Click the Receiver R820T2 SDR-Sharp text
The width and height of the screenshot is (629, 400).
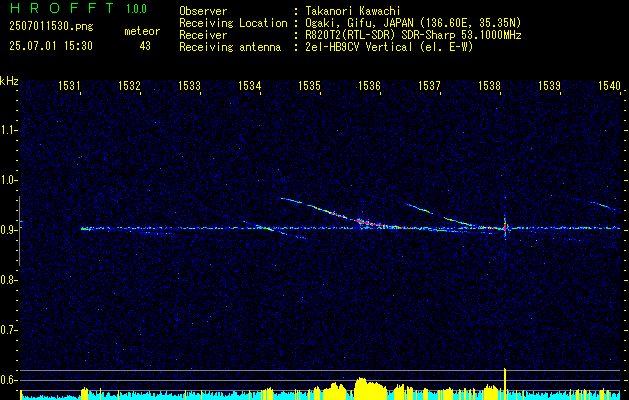click(413, 35)
